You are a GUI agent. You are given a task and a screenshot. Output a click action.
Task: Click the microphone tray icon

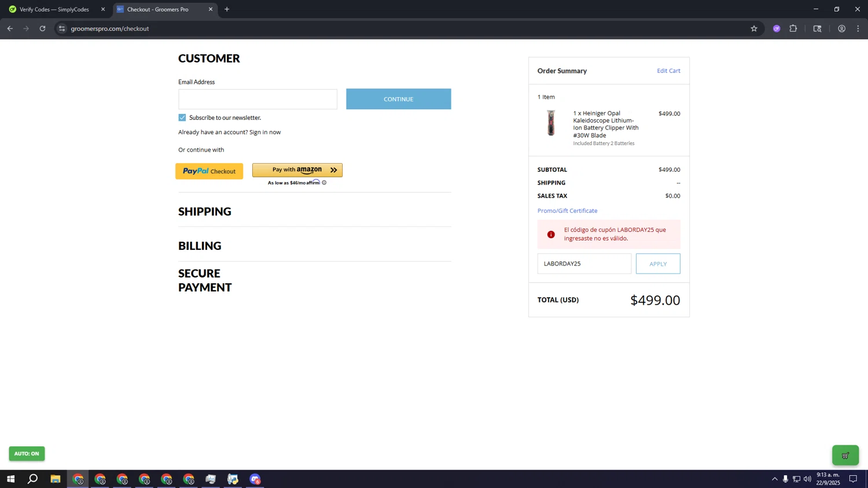point(785,479)
